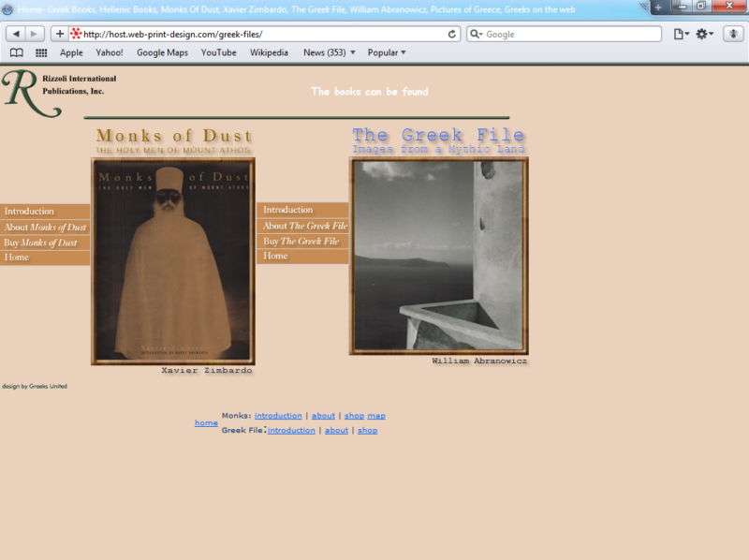Click Greek File shop footer link
The height and width of the screenshot is (560, 749).
[x=367, y=431]
